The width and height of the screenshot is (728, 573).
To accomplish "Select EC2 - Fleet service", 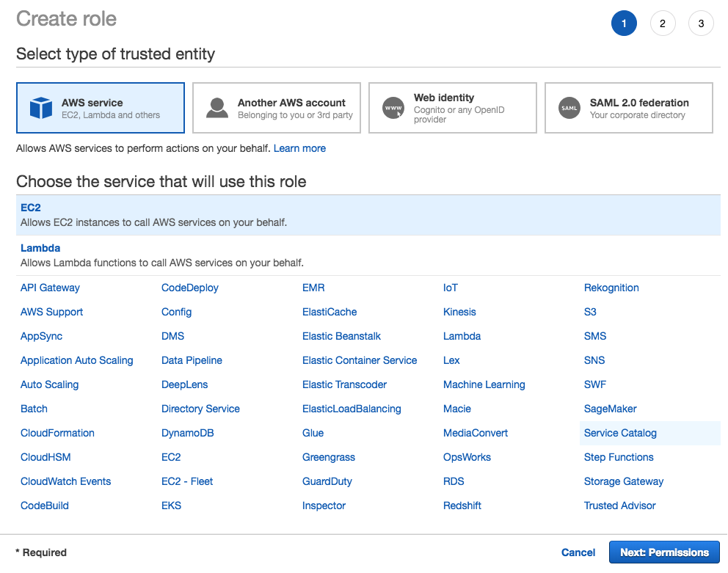I will (x=187, y=481).
